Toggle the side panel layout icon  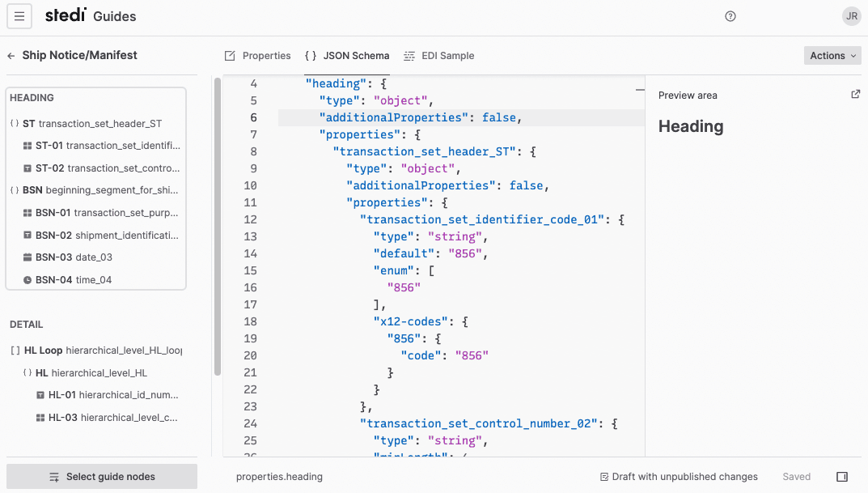pyautogui.click(x=842, y=476)
